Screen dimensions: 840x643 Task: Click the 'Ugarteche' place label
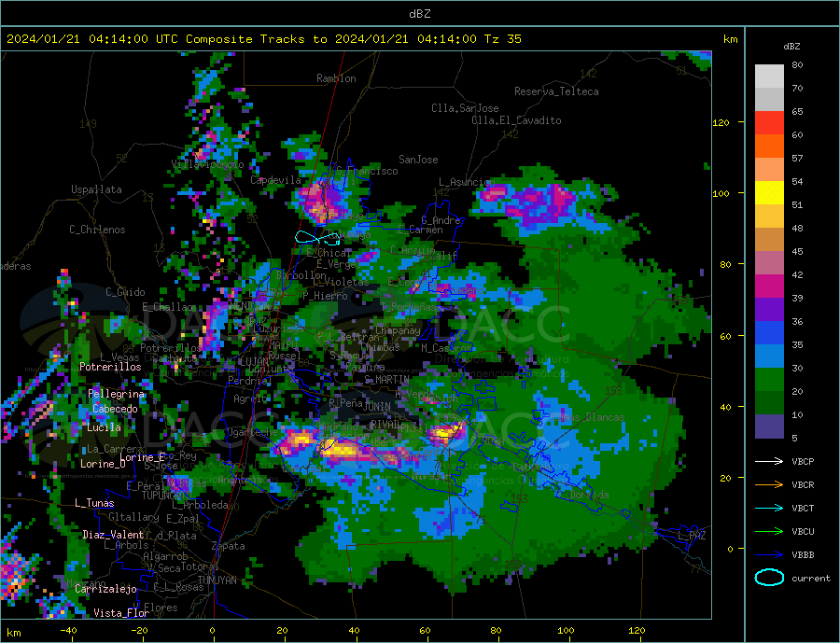[252, 432]
